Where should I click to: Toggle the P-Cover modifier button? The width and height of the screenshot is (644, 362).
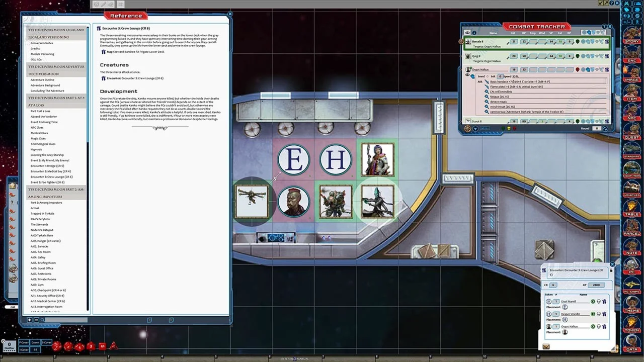24,342
